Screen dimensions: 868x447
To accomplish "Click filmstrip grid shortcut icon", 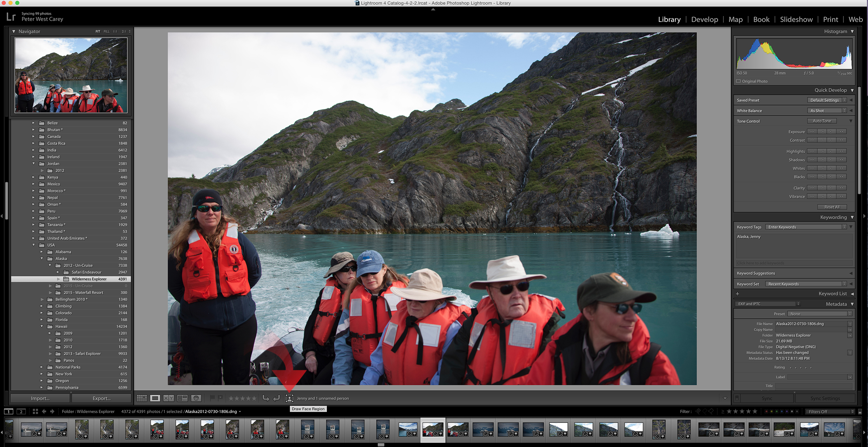I will (35, 411).
